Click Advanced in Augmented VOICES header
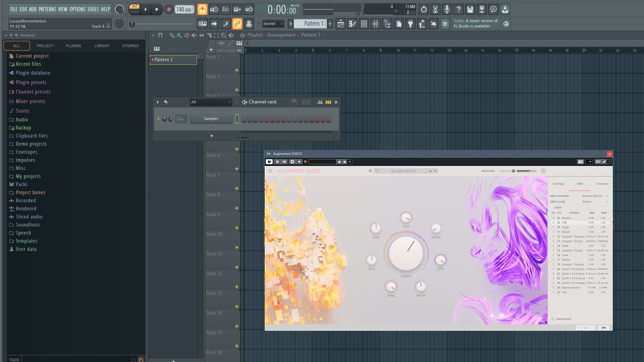Viewport: 644px width, 362px height. [x=487, y=171]
